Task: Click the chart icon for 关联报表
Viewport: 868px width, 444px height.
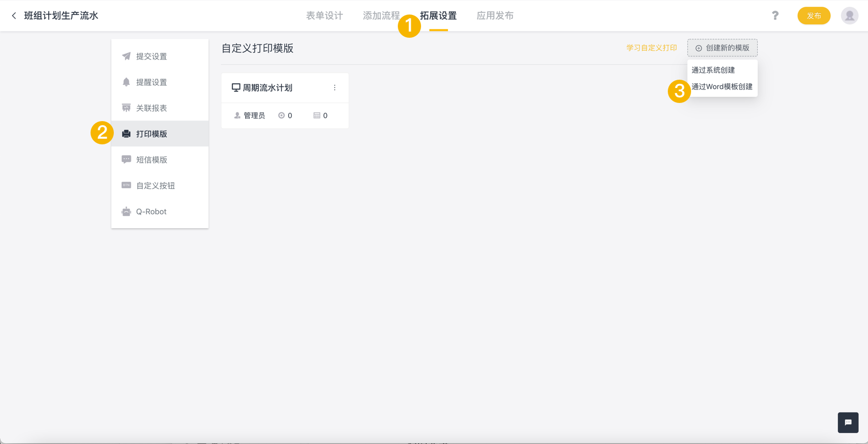Action: pos(126,108)
